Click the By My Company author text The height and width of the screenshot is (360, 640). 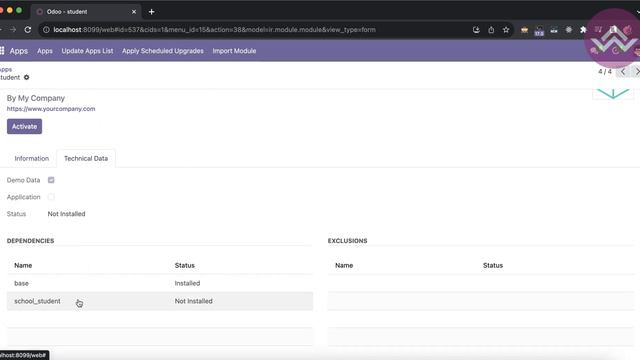click(x=36, y=98)
